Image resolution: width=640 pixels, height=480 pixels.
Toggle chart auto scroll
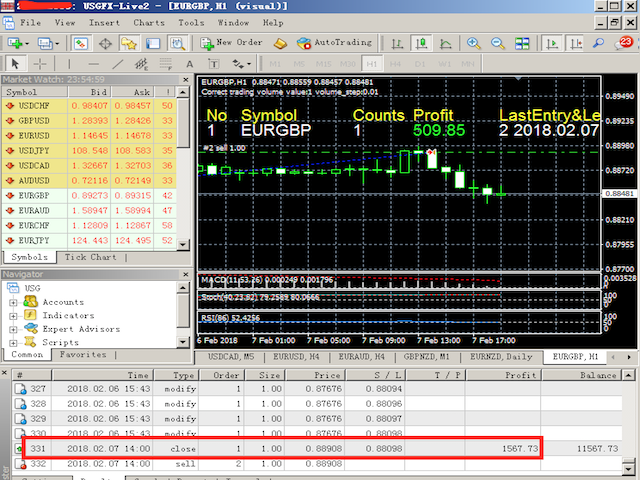(x=552, y=43)
